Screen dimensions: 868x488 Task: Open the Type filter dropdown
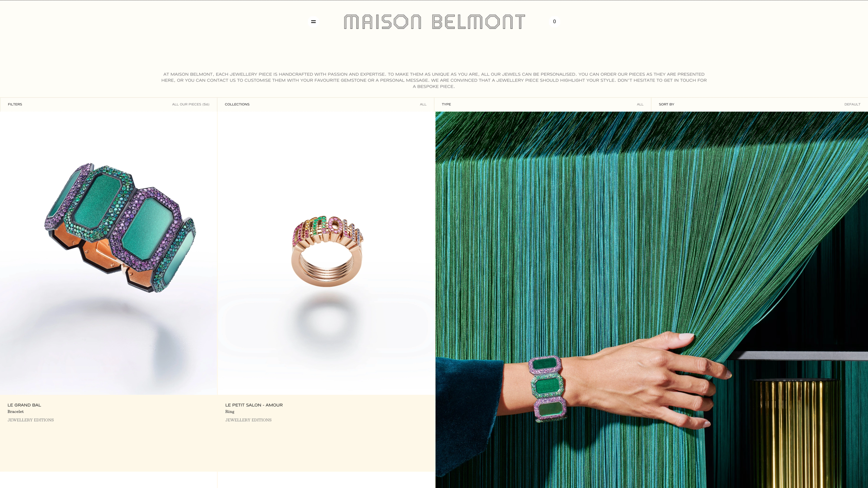[542, 104]
